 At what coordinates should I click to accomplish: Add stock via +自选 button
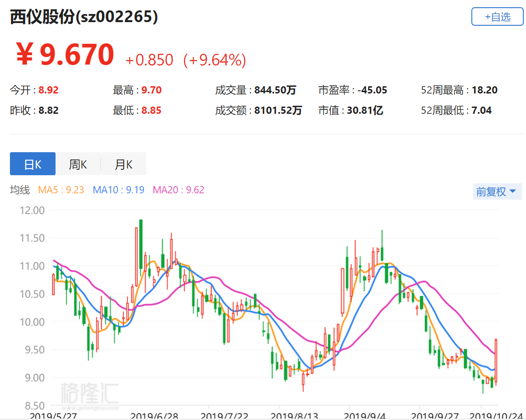pos(497,16)
